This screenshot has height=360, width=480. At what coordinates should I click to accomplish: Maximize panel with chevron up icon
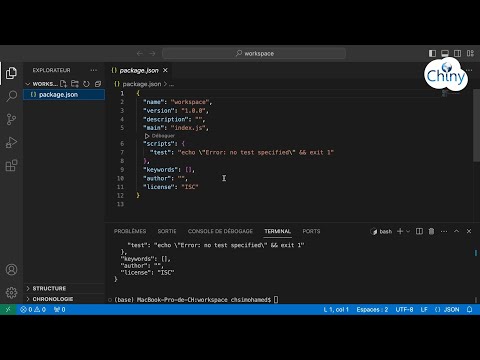click(457, 231)
